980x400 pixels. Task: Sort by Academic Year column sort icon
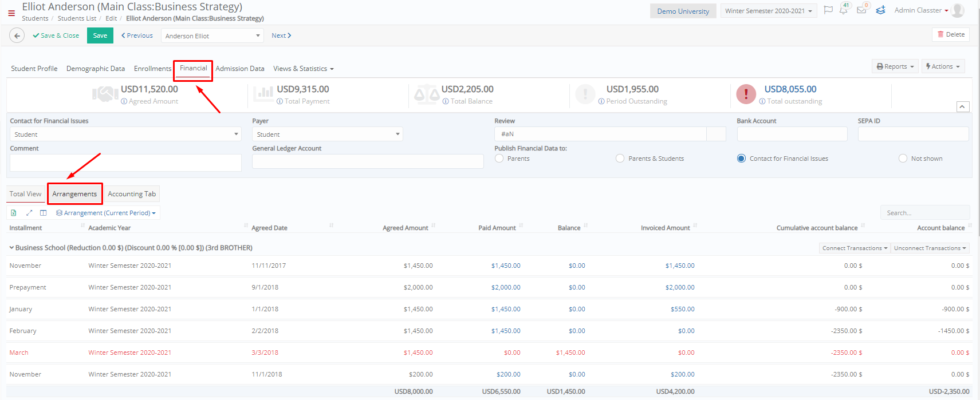(x=246, y=225)
